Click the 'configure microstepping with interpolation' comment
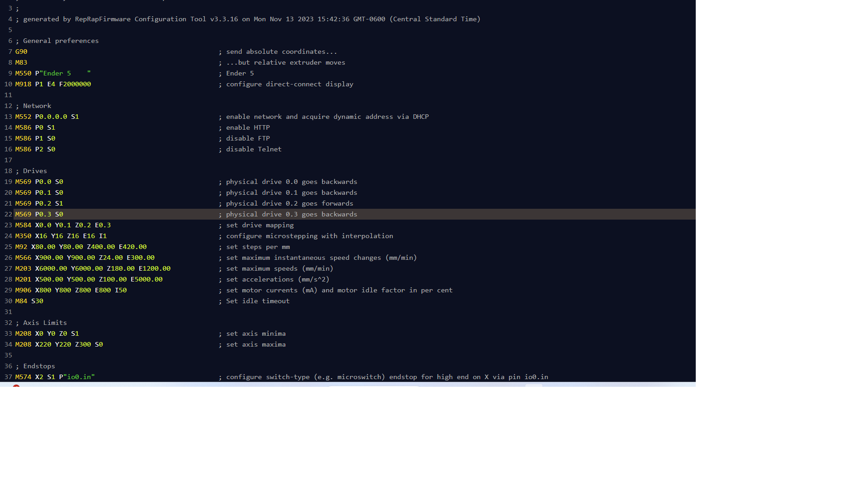 point(306,236)
